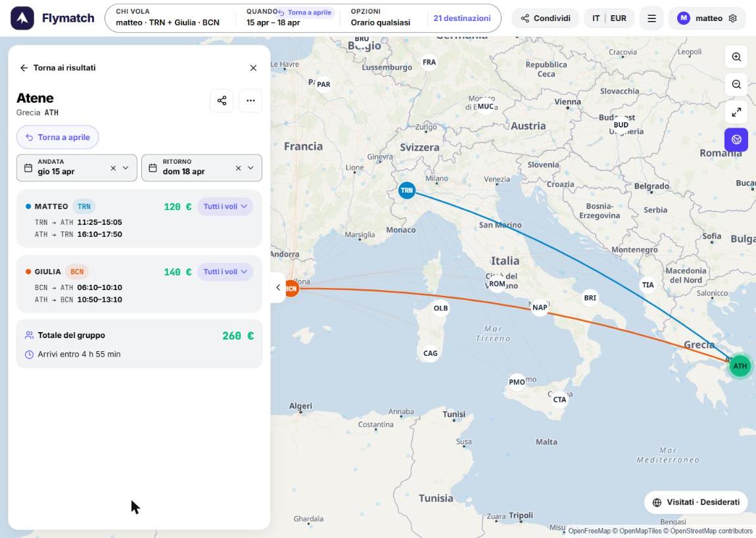Open settings gear next to matteo
756x538 pixels.
pos(733,18)
